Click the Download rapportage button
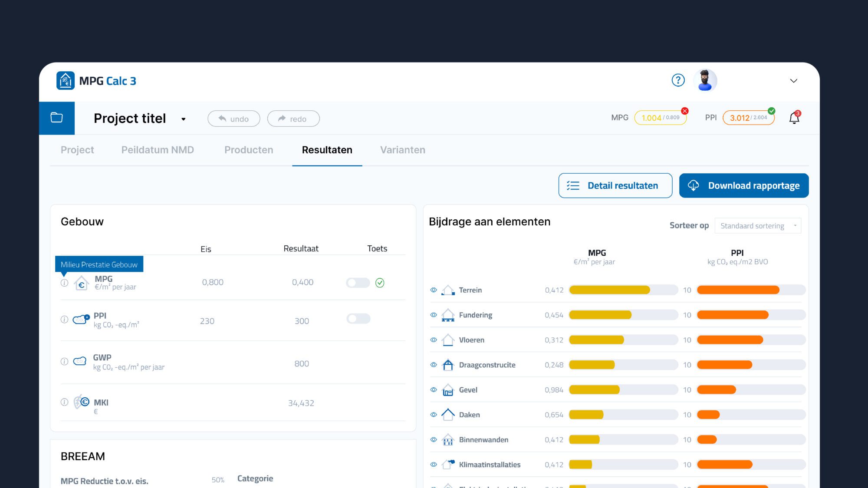This screenshot has width=868, height=488. click(743, 186)
